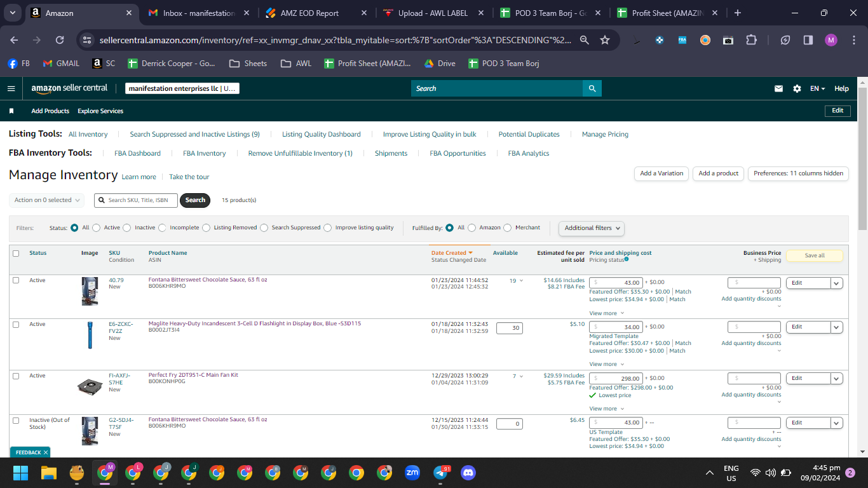The image size is (868, 488).
Task: Select the Merchant fulfilled-by radio button
Action: [x=507, y=227]
